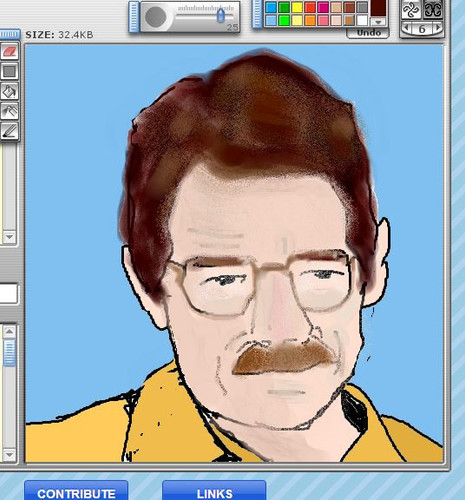Screen dimensions: 465x500
Task: Pick the light blue swatch, bottom row
Action: tap(271, 20)
